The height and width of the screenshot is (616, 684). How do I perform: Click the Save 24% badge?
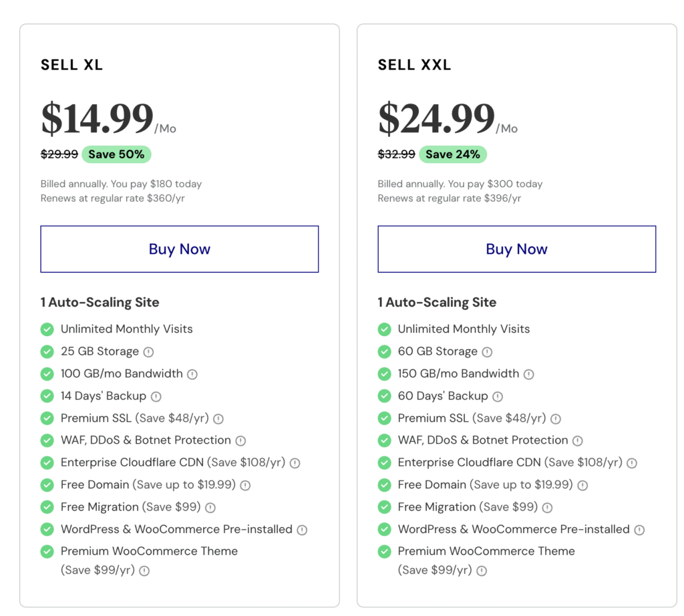point(453,154)
